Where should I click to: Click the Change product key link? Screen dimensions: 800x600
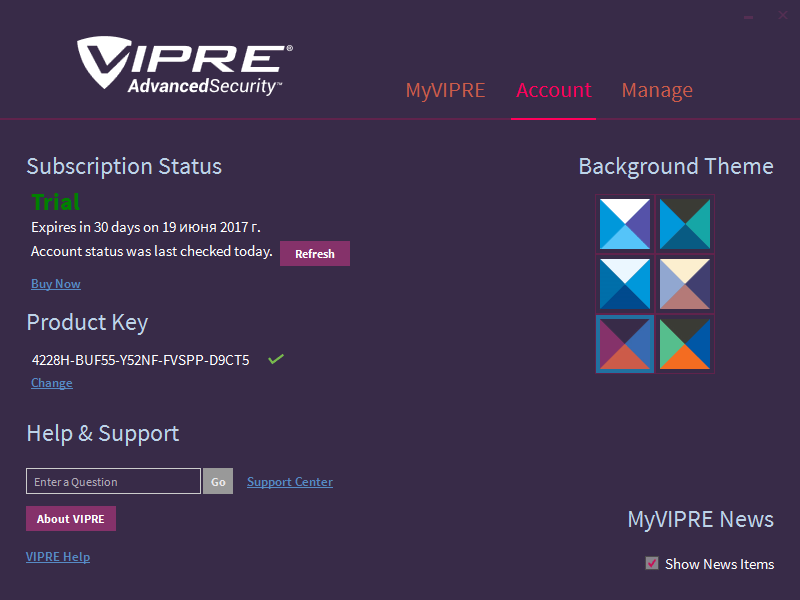click(52, 383)
